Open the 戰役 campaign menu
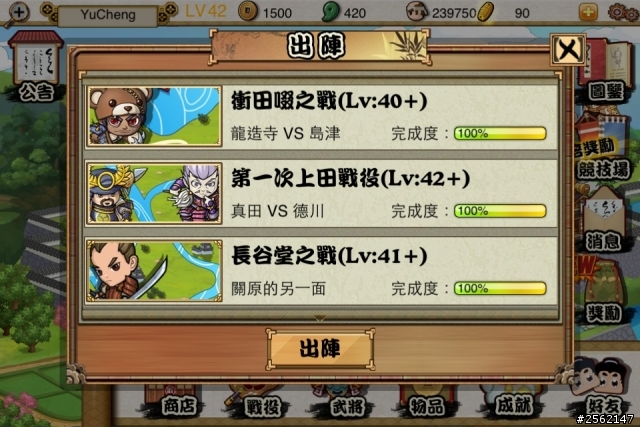Viewport: 640px width, 427px height. coord(261,403)
